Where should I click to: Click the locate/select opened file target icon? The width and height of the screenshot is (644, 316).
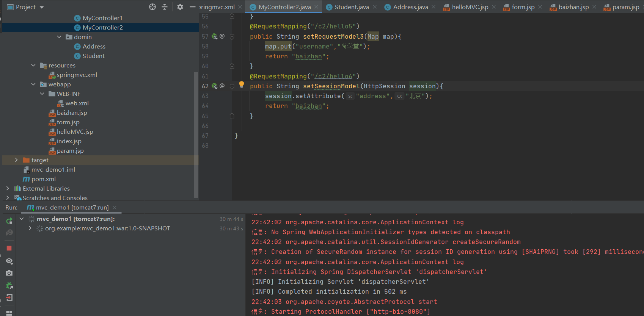click(x=152, y=7)
